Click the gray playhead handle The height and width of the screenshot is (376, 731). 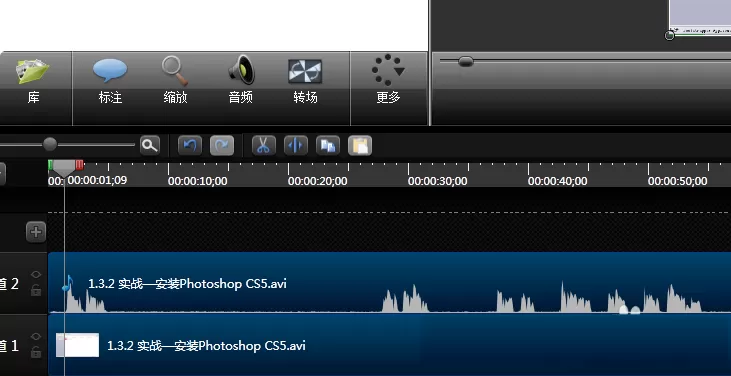point(64,168)
